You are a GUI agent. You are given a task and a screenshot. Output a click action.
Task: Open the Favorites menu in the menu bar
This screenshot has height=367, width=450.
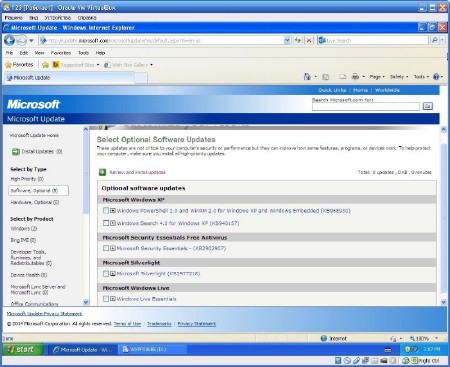coord(61,53)
